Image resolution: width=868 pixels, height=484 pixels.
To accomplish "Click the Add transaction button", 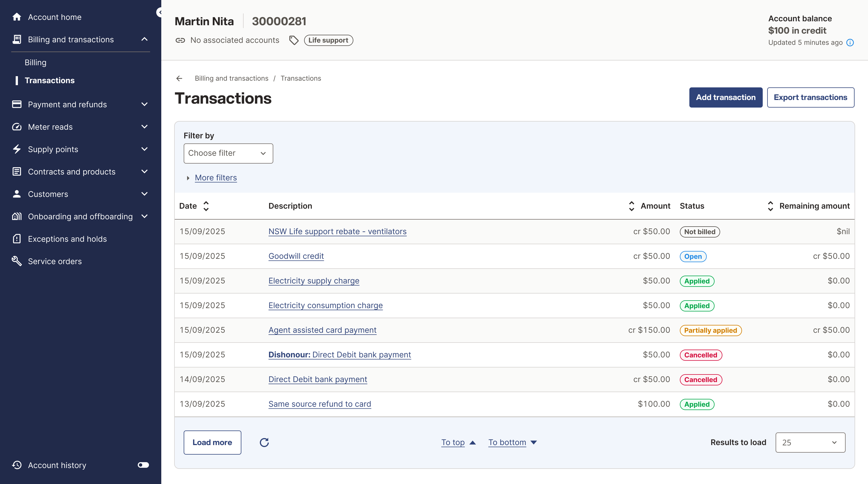I will coord(725,97).
